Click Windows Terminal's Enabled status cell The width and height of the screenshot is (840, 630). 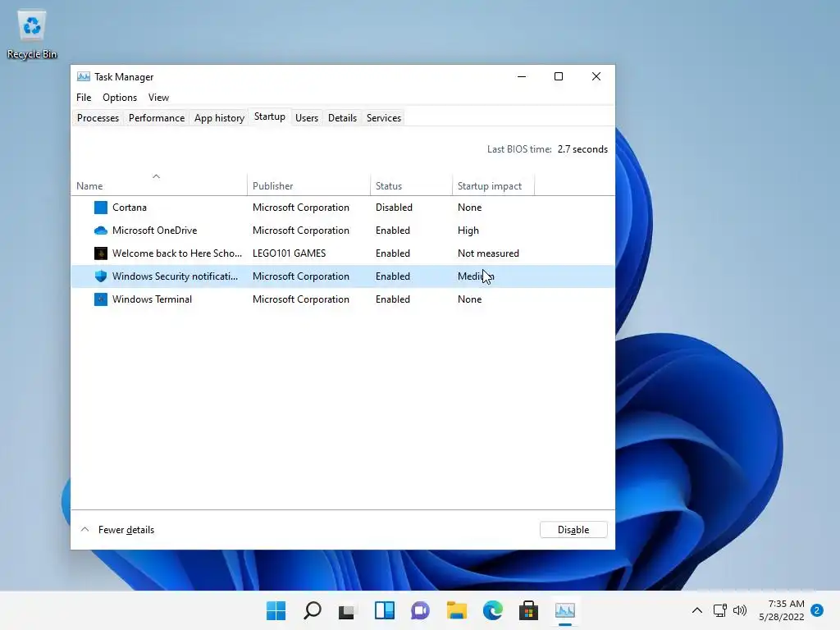pyautogui.click(x=393, y=299)
